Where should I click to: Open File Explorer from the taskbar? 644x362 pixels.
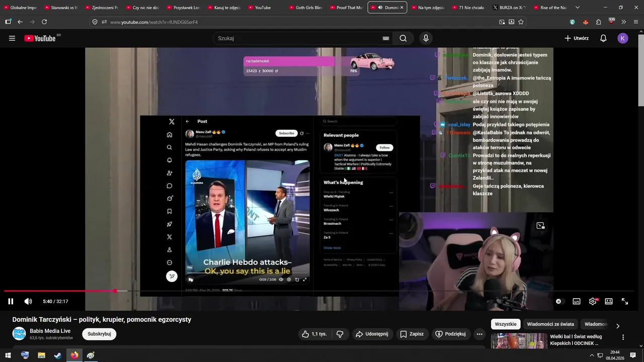(x=41, y=355)
